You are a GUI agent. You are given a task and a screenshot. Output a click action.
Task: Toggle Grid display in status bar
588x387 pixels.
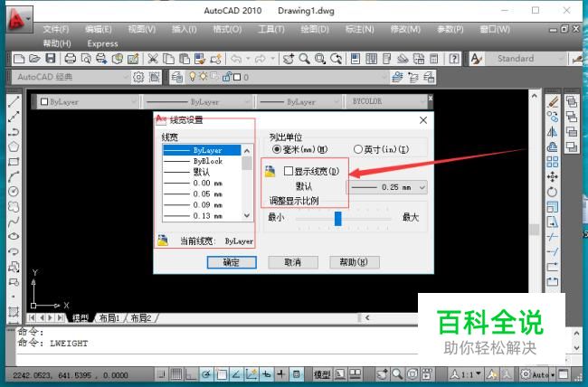[176, 373]
